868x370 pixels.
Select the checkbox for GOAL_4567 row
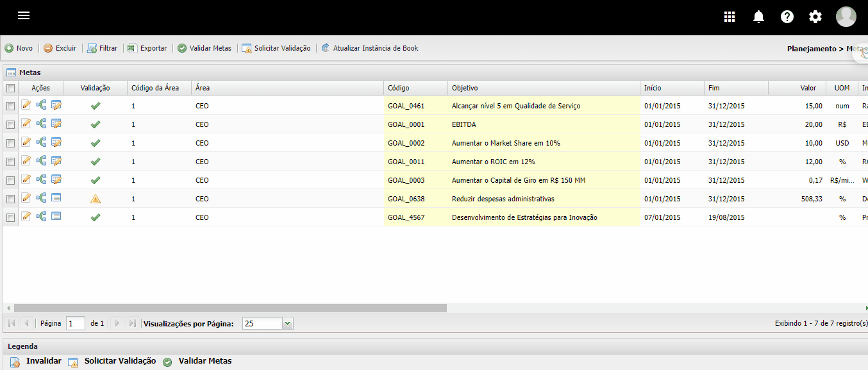click(x=10, y=217)
